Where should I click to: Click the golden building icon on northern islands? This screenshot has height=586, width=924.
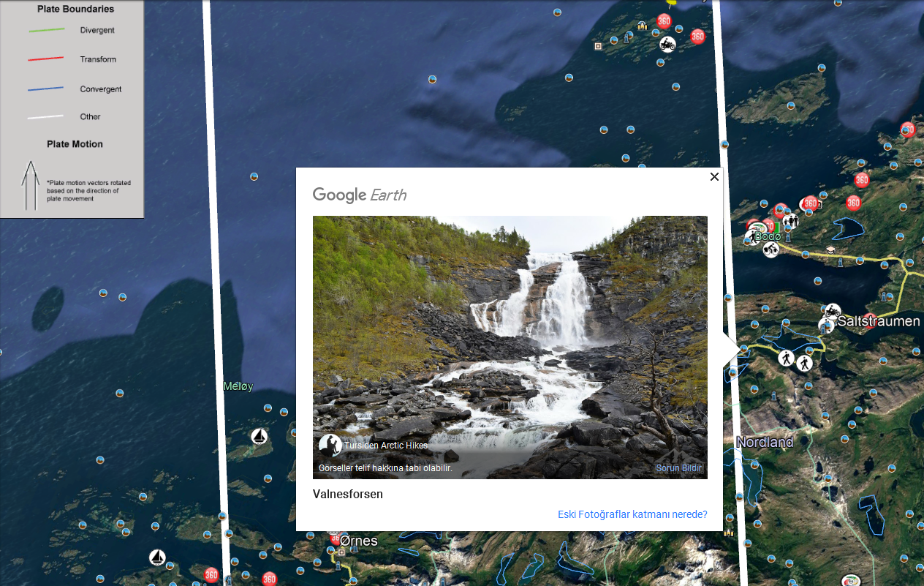(x=642, y=26)
